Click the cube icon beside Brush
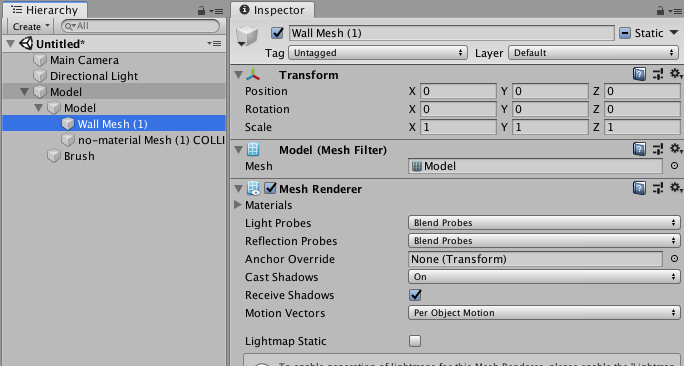 tap(54, 156)
